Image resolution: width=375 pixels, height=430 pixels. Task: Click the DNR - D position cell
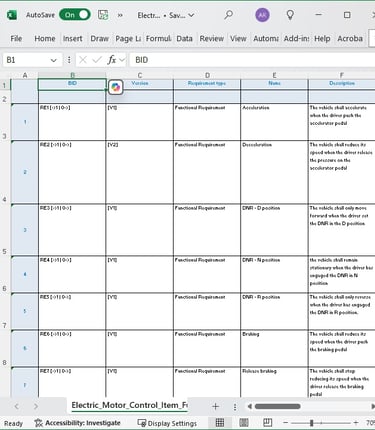coord(274,230)
